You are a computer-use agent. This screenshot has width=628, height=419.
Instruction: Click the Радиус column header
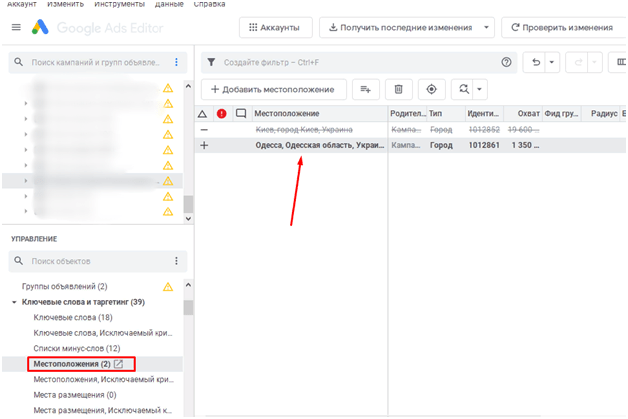click(600, 114)
